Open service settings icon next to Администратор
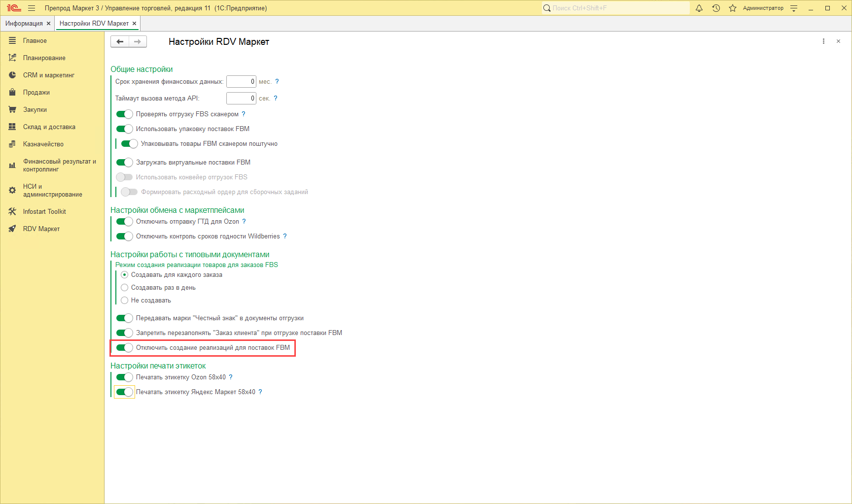 794,8
